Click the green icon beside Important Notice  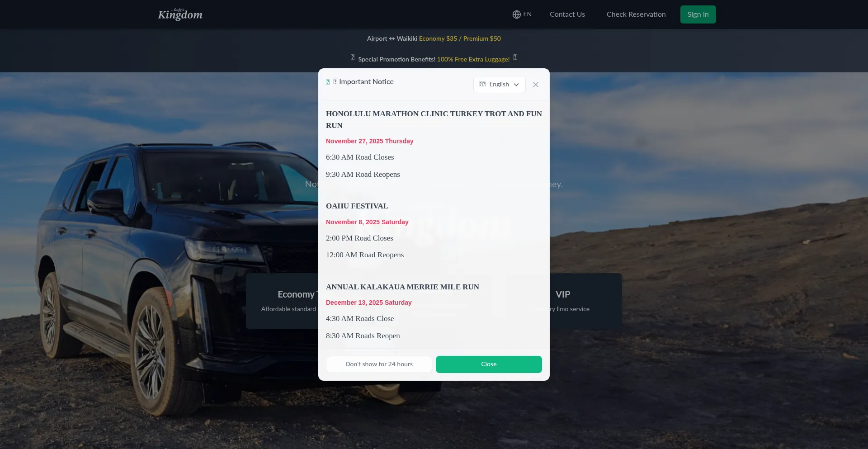pyautogui.click(x=328, y=82)
